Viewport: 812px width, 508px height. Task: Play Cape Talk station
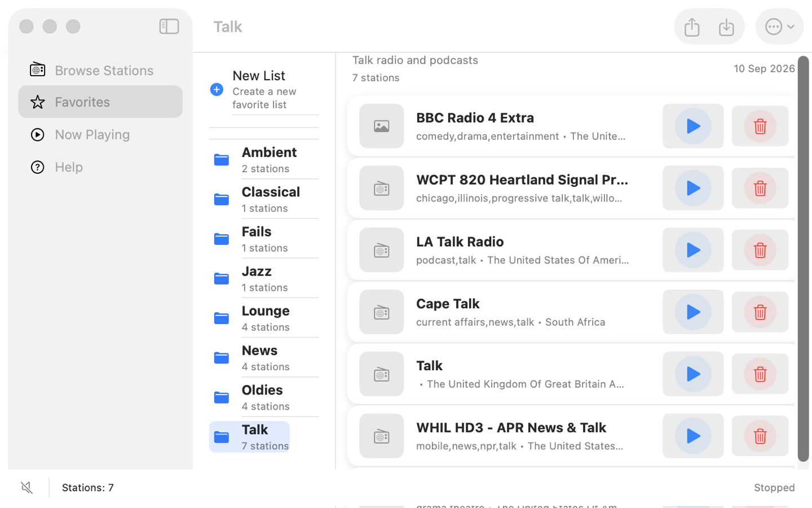[693, 312]
